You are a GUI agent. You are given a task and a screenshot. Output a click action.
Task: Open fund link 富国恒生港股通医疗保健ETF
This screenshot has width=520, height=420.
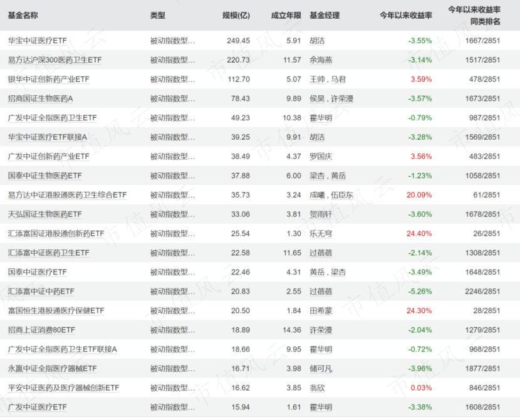(56, 310)
